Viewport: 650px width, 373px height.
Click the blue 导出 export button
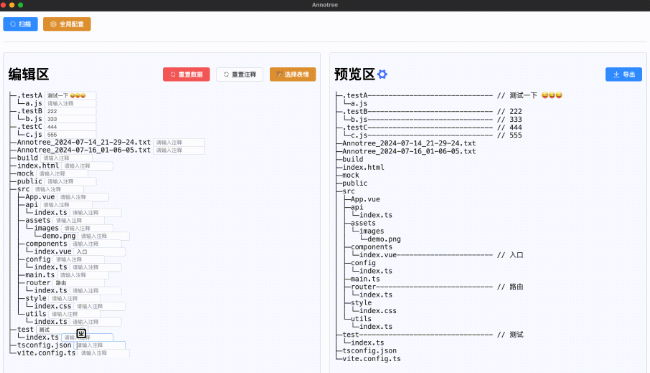click(623, 74)
